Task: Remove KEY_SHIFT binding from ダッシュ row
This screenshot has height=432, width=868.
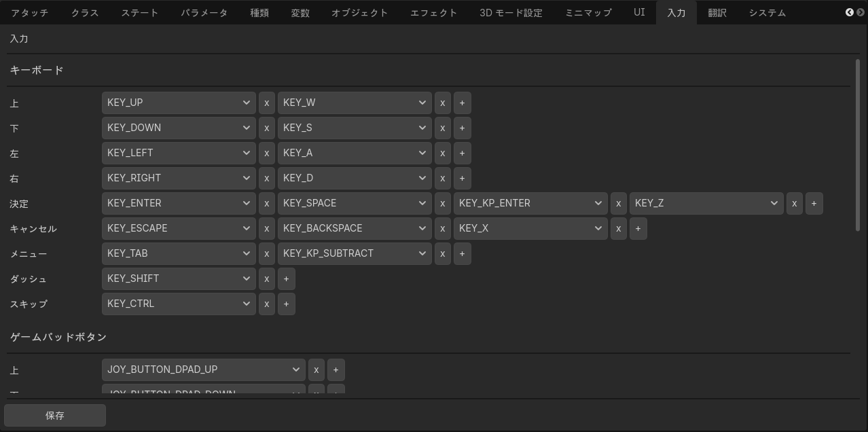Action: pyautogui.click(x=267, y=278)
